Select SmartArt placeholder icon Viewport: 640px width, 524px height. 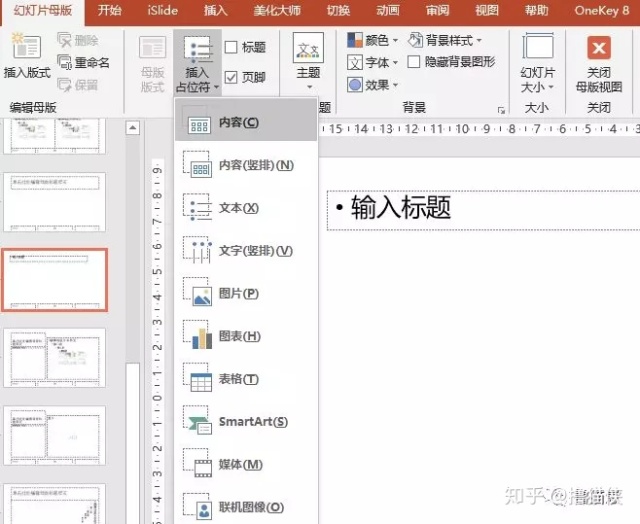click(197, 421)
